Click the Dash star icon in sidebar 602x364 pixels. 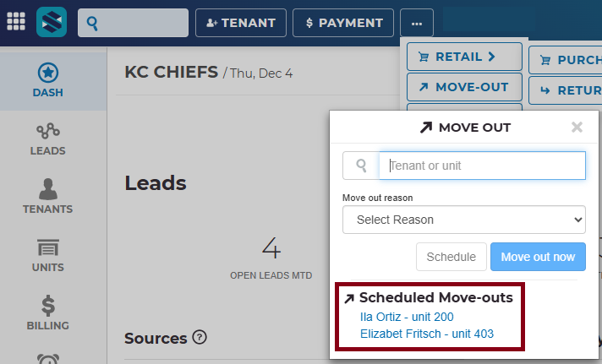[48, 73]
